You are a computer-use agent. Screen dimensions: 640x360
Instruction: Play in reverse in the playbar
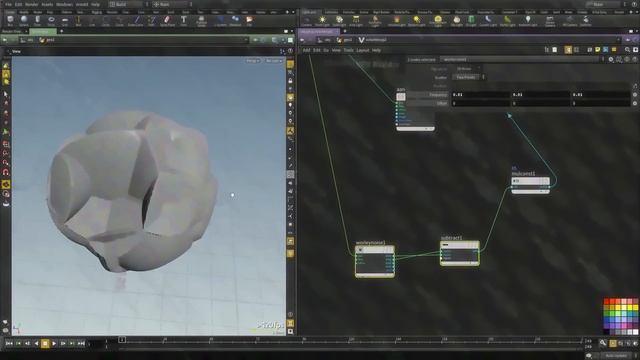pos(36,344)
